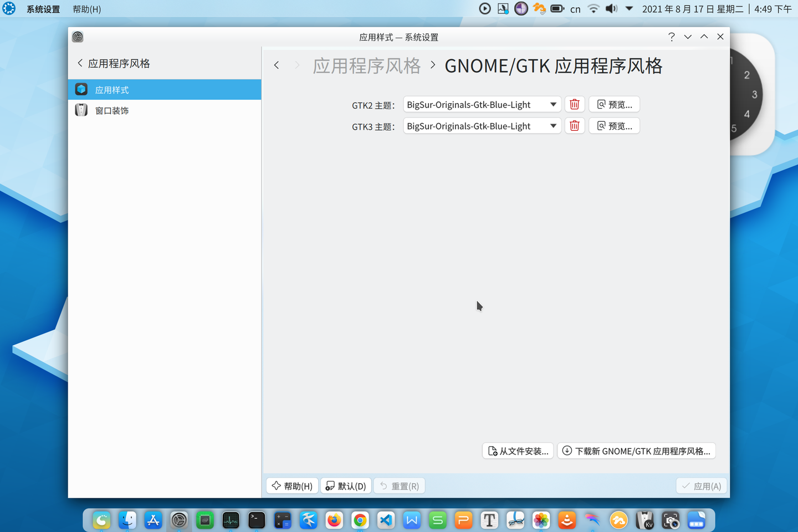Click the 帮助(H) button at bottom

click(x=292, y=485)
